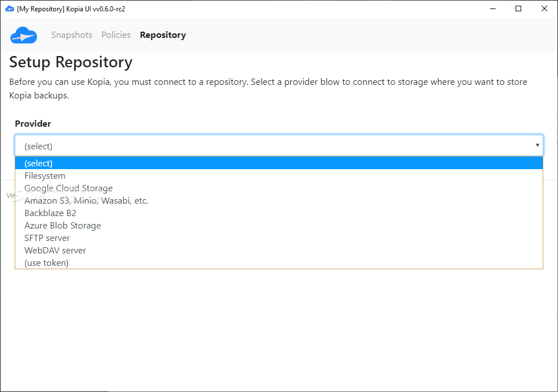Close the Kopia UI window
Image resolution: width=558 pixels, height=392 pixels.
click(x=544, y=9)
